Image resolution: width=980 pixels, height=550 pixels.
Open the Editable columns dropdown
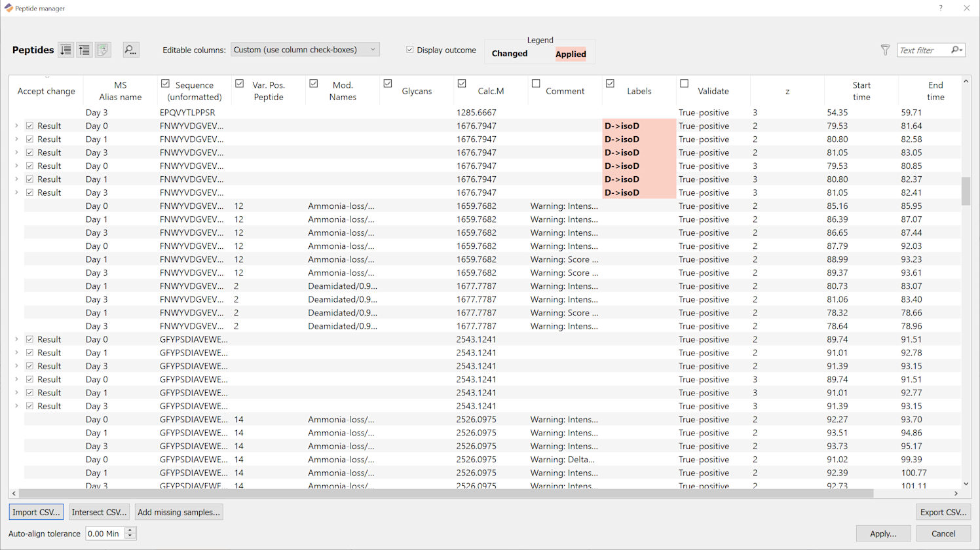click(305, 50)
